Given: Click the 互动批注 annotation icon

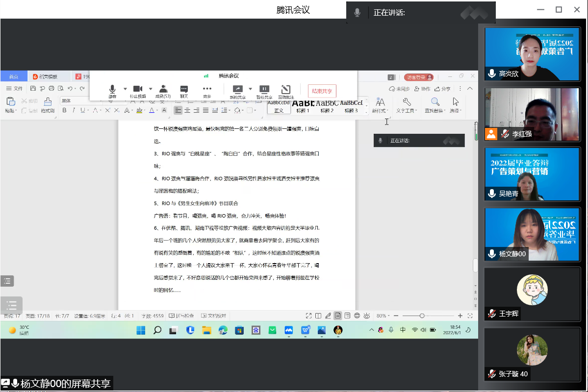Looking at the screenshot, I should [x=285, y=89].
